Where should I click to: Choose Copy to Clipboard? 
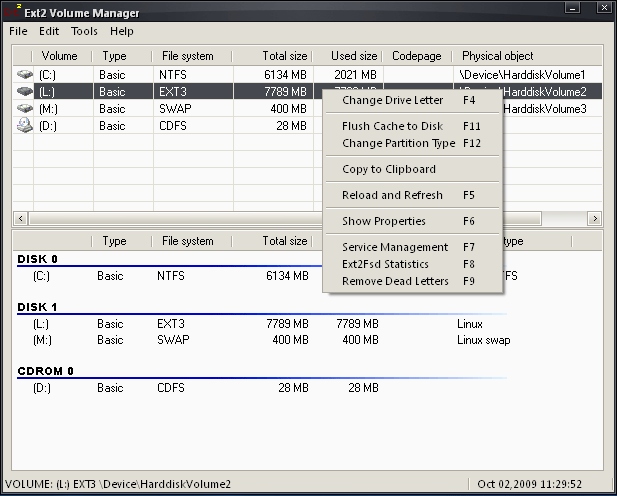pyautogui.click(x=412, y=169)
